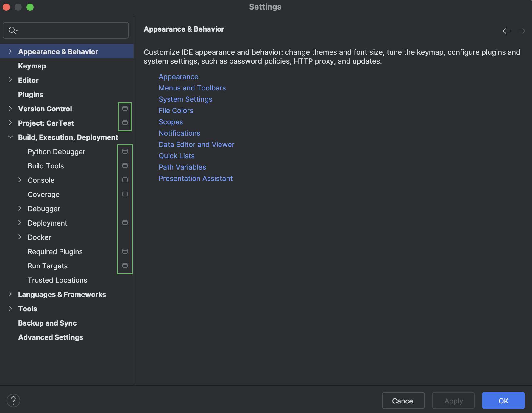Click the OK button
Viewport: 532px width, 413px height.
(x=503, y=401)
